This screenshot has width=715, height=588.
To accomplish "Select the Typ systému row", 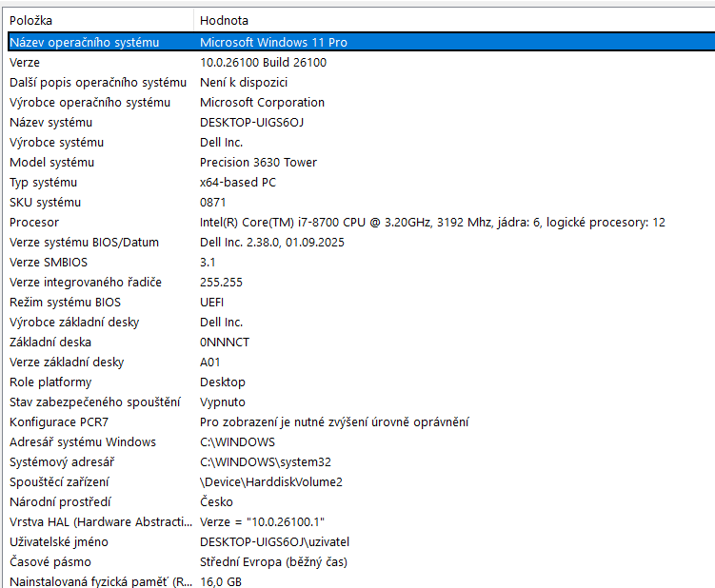I will pos(361,183).
